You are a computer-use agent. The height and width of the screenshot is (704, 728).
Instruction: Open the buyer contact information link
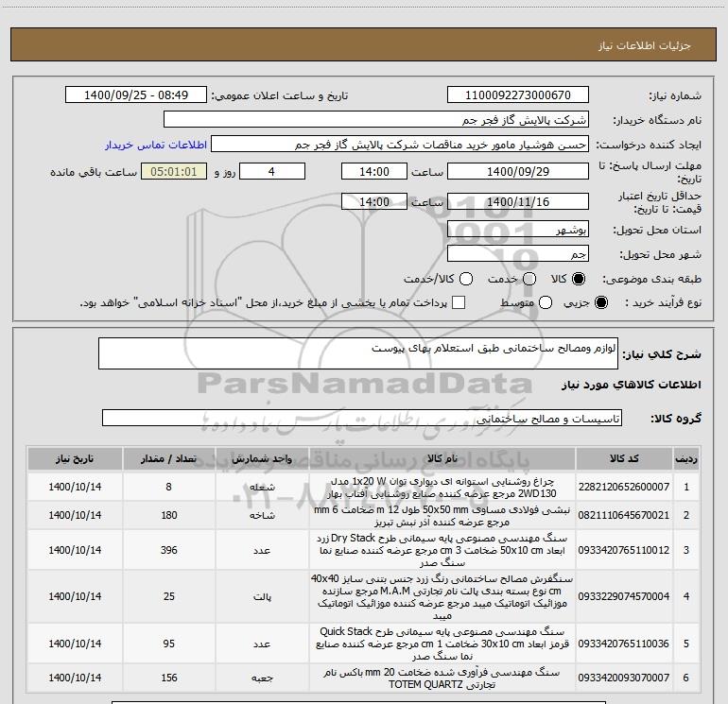(x=156, y=145)
